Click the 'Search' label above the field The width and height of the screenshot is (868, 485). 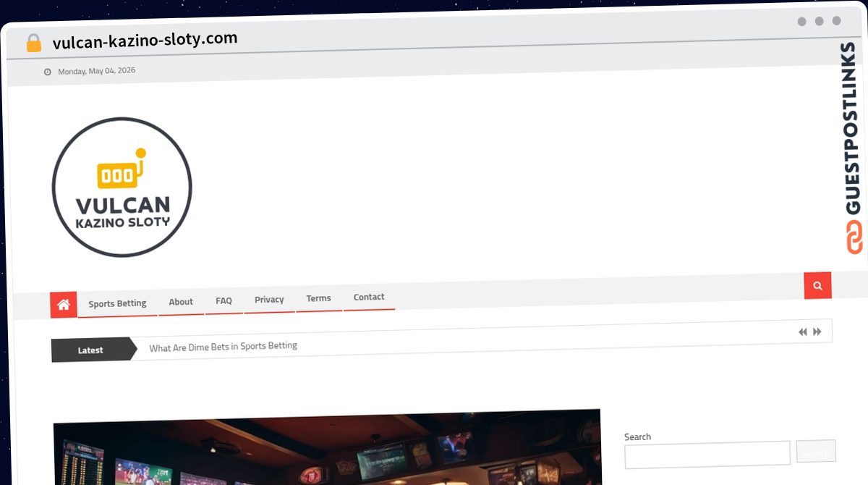637,436
